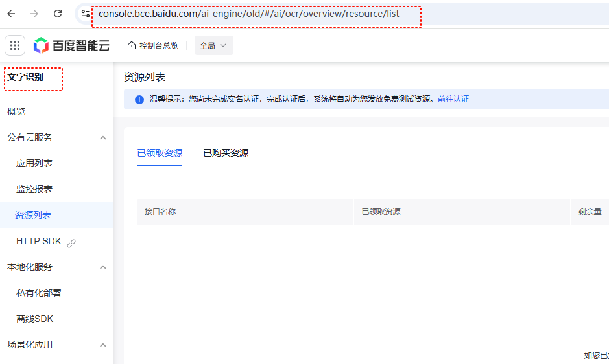Open the nine-dot product grid menu

(15, 45)
